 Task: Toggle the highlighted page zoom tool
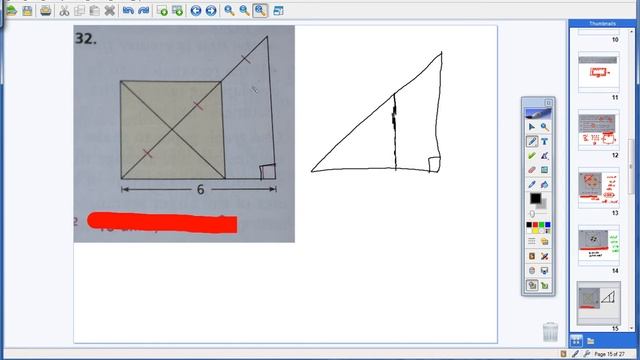pos(260,11)
